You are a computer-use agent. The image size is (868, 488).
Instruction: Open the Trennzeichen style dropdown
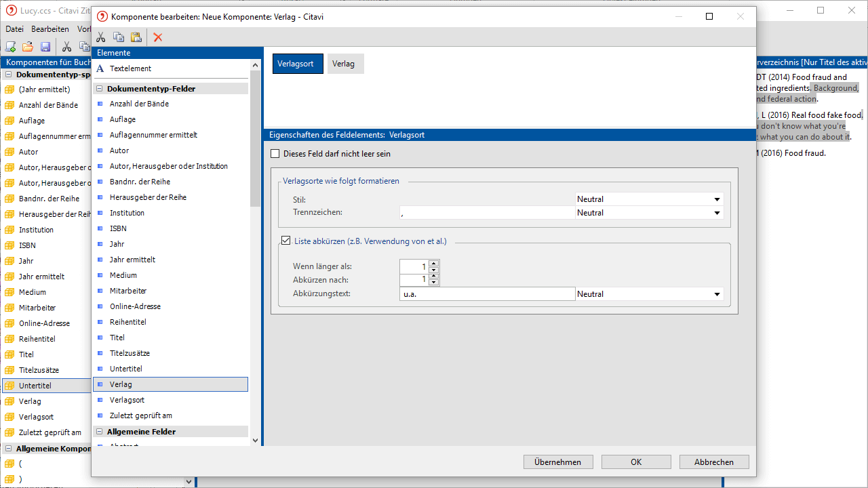[717, 213]
